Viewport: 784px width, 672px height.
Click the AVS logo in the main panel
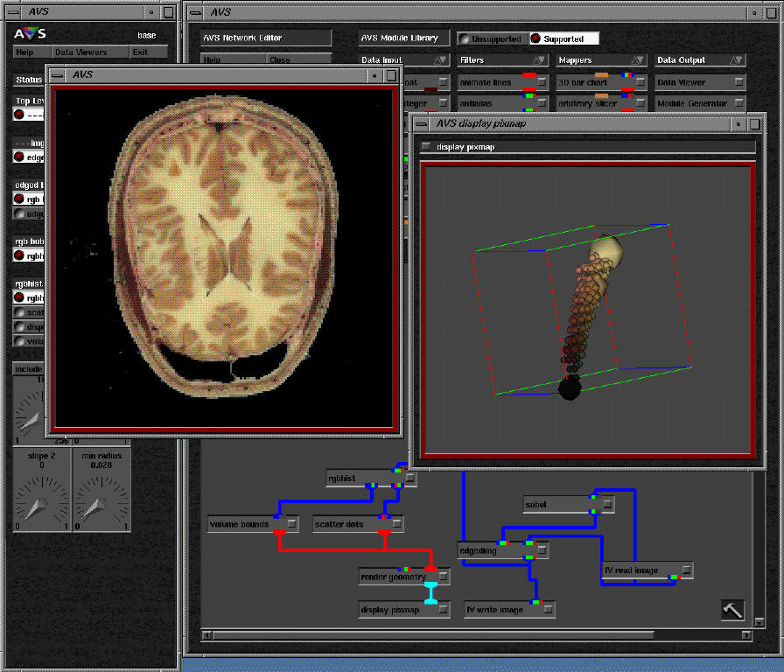pyautogui.click(x=30, y=33)
